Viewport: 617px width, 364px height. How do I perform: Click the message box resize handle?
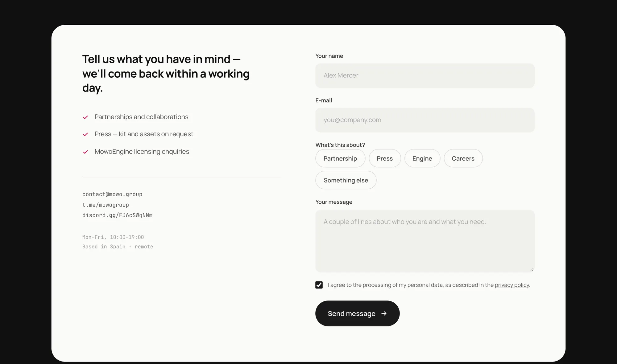coord(532,269)
